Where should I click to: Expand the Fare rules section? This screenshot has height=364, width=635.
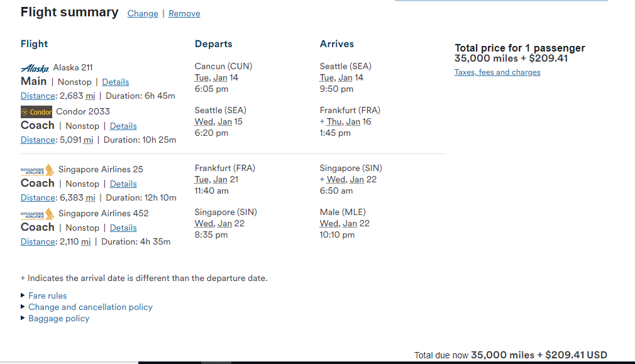click(x=47, y=295)
